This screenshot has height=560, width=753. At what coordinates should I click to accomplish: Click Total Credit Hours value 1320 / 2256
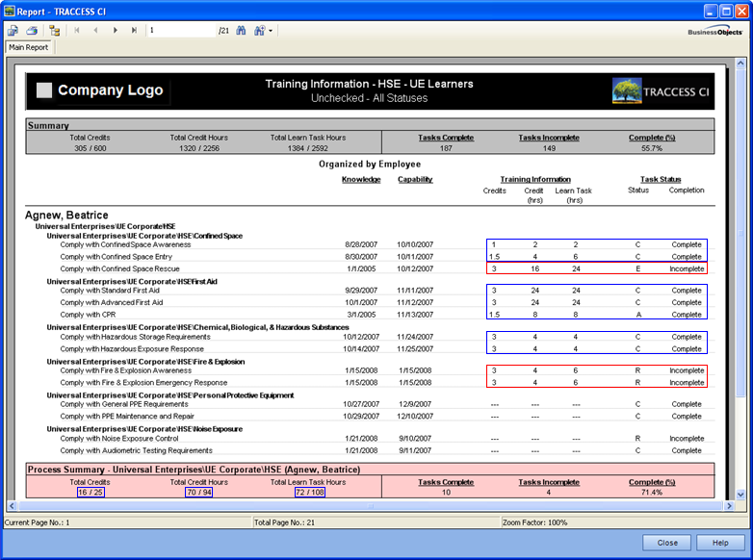pyautogui.click(x=198, y=148)
